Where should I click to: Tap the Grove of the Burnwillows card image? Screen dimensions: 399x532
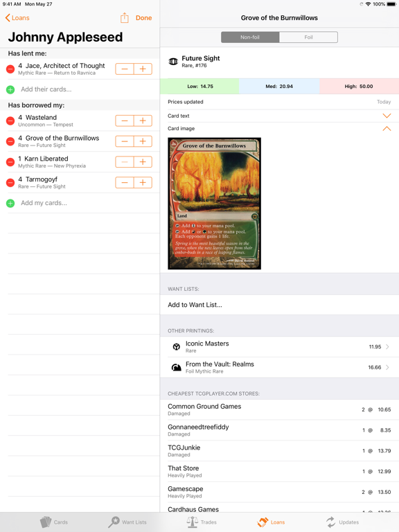pos(215,203)
